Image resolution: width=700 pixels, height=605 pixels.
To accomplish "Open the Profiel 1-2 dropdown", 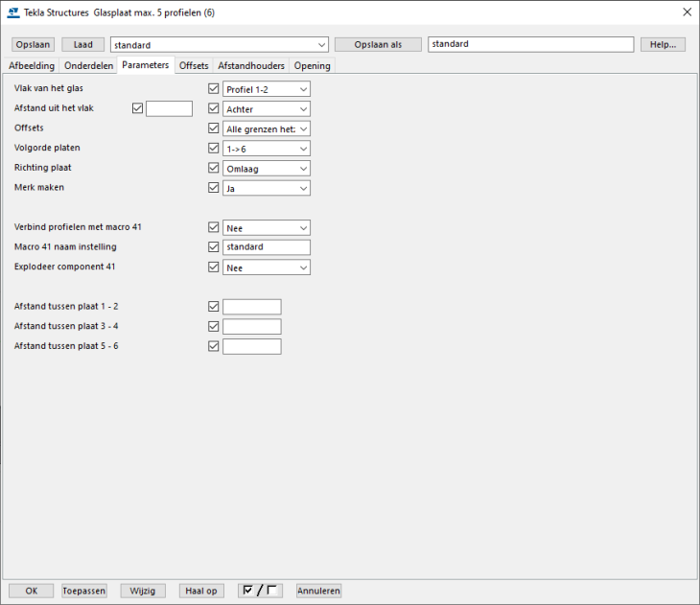I will click(267, 89).
